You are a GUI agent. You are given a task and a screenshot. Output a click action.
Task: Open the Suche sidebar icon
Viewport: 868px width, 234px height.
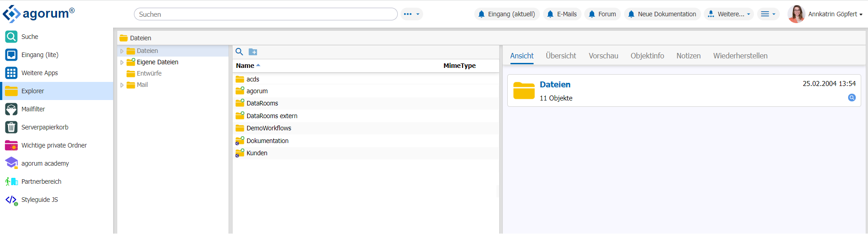coord(11,37)
